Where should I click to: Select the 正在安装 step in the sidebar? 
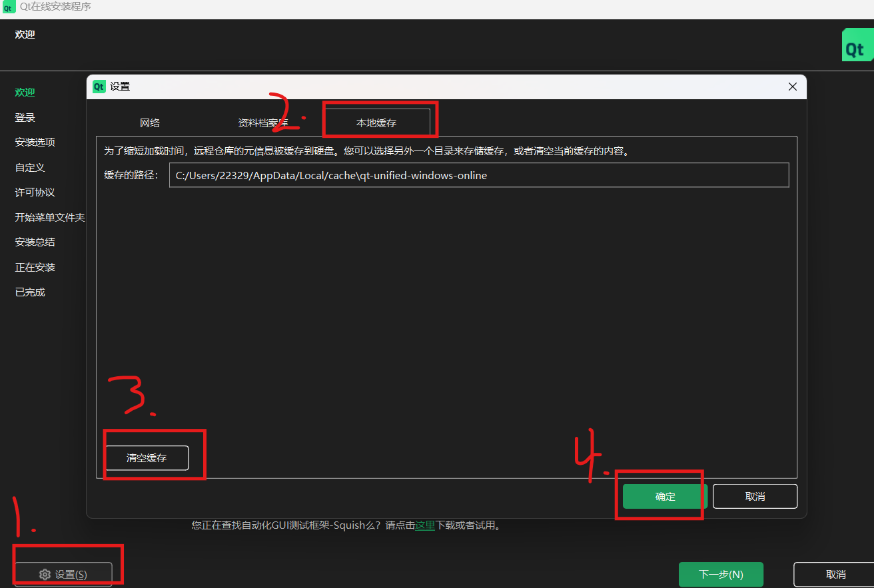[x=35, y=267]
